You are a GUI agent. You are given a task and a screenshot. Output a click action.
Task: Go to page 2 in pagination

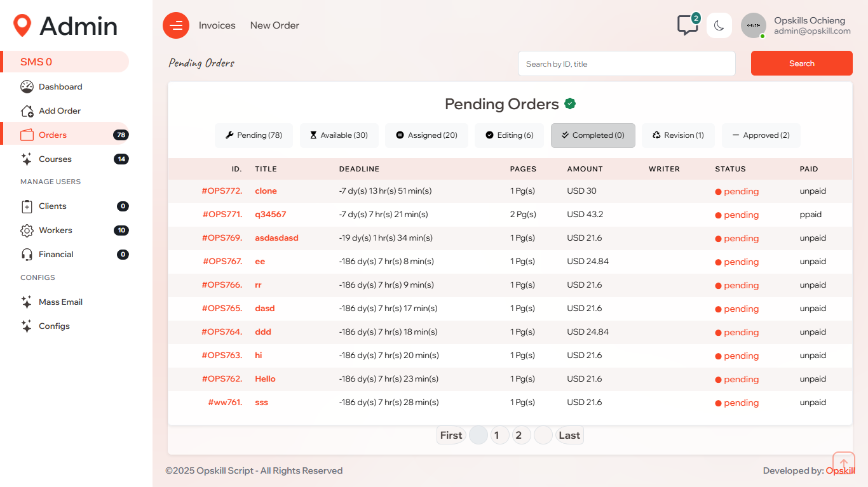(519, 436)
